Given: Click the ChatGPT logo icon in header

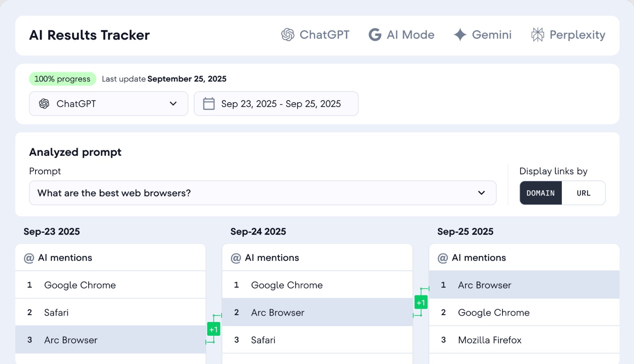Looking at the screenshot, I should (288, 35).
